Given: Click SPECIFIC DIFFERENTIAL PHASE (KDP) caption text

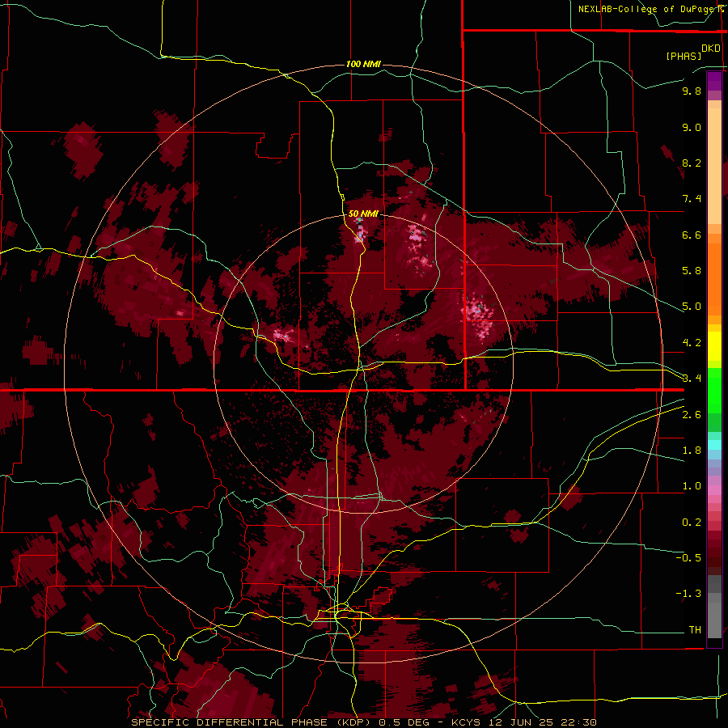Looking at the screenshot, I should click(x=252, y=722).
